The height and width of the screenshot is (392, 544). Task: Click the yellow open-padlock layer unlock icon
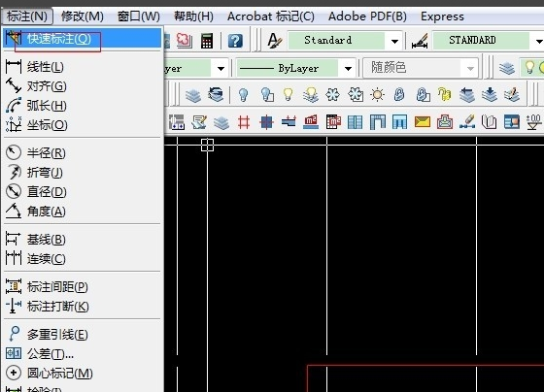[x=444, y=94]
